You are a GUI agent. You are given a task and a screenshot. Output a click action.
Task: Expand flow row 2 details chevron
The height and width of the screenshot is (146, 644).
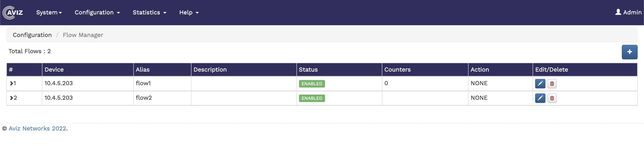11,98
